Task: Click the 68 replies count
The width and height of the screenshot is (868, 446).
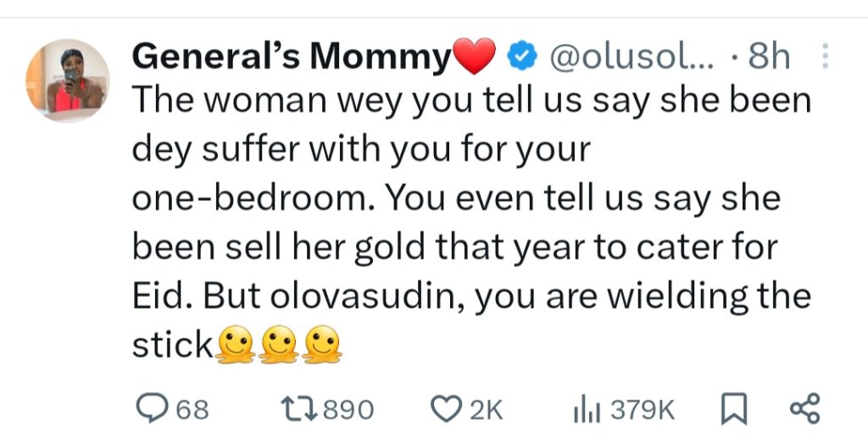Action: tap(192, 410)
